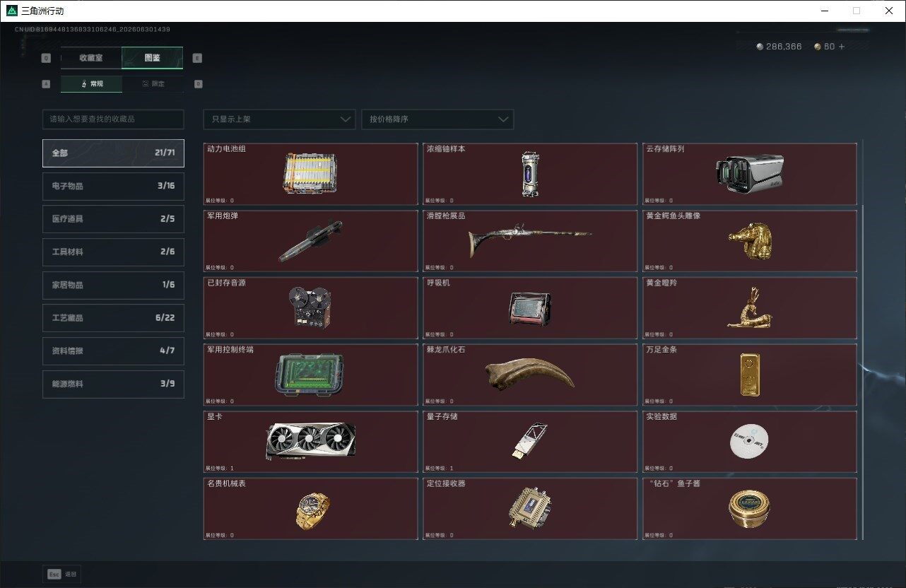Select the 量子存储 quantum storage item

pos(530,442)
